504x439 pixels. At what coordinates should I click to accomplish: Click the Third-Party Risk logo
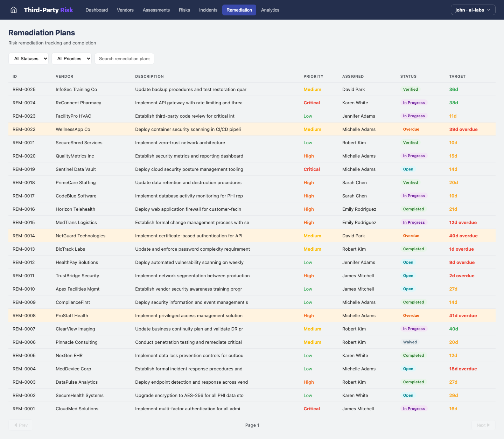coord(48,10)
